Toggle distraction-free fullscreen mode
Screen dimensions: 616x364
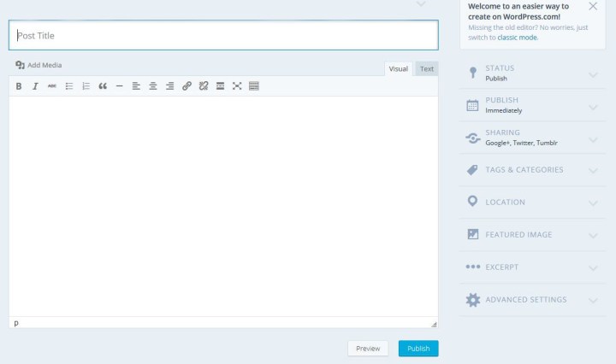click(x=237, y=86)
